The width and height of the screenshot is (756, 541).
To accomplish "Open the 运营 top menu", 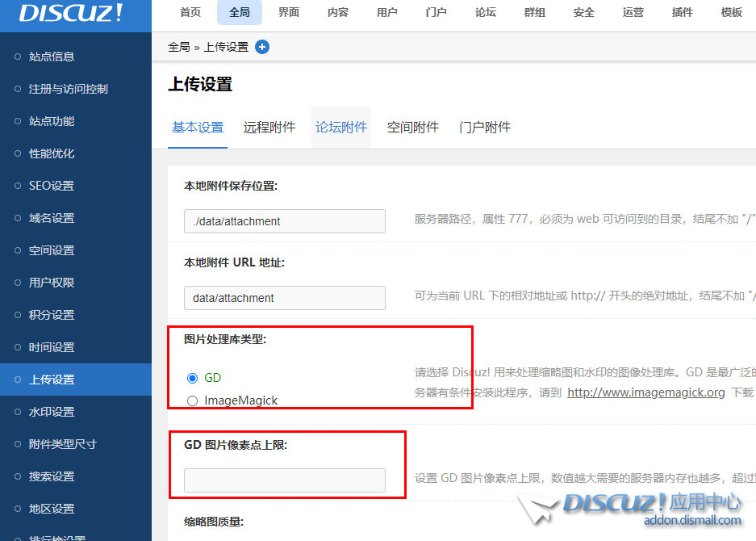I will 633,12.
